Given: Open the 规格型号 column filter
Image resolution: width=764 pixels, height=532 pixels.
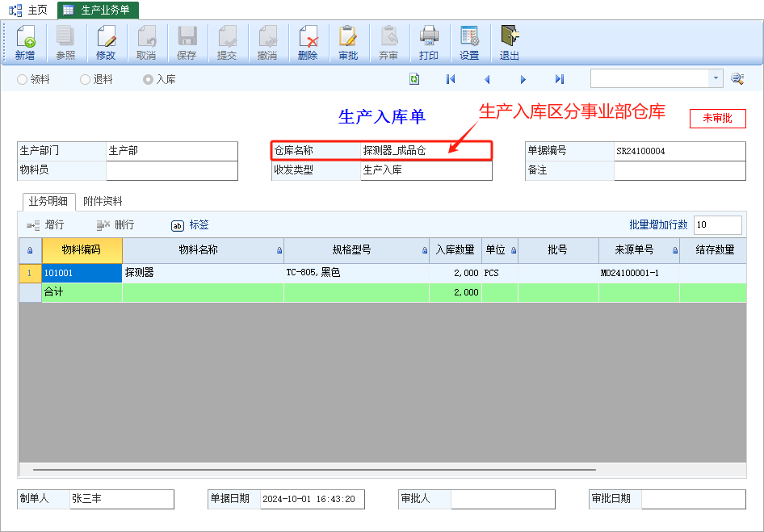Looking at the screenshot, I should pos(425,251).
